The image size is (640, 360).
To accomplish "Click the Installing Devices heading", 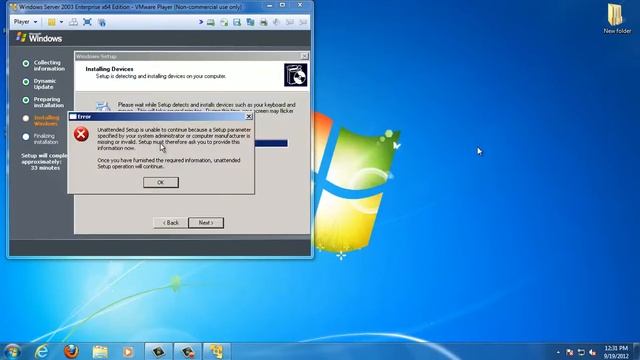I will pyautogui.click(x=109, y=69).
